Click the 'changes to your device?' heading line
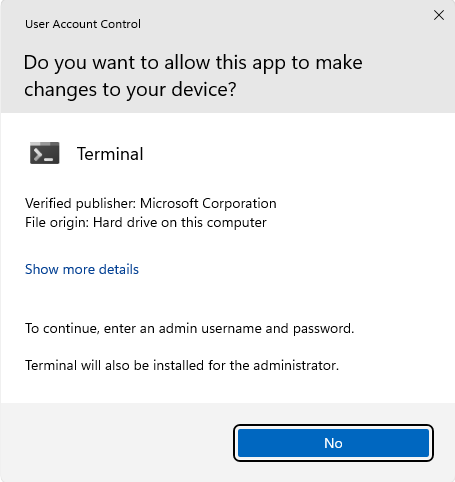 click(130, 90)
